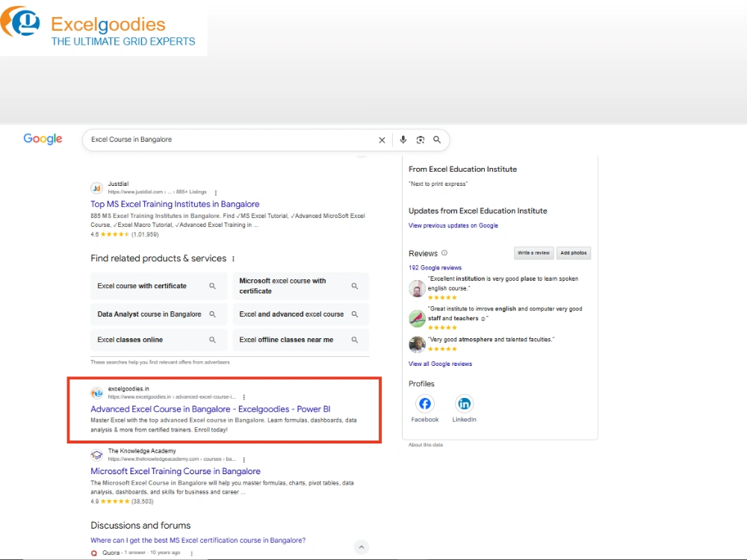The width and height of the screenshot is (747, 560).
Task: Click the Reviews info circle icon
Action: click(444, 253)
